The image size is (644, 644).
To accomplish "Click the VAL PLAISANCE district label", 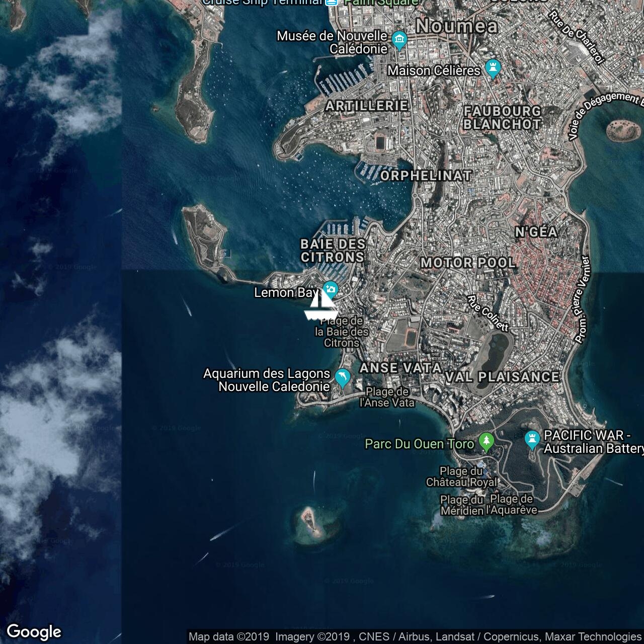I will point(502,377).
